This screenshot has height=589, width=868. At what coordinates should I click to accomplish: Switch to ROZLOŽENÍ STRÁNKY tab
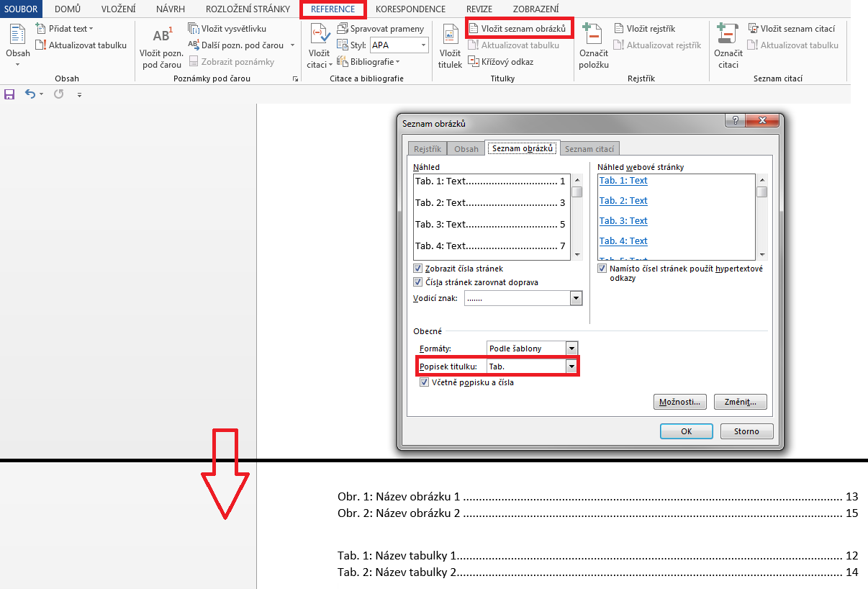pos(248,9)
